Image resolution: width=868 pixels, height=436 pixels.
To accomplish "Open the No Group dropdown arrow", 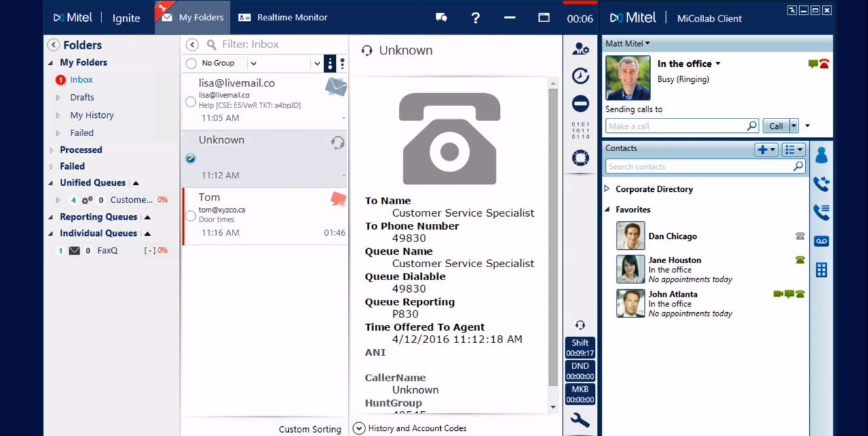I will click(254, 64).
